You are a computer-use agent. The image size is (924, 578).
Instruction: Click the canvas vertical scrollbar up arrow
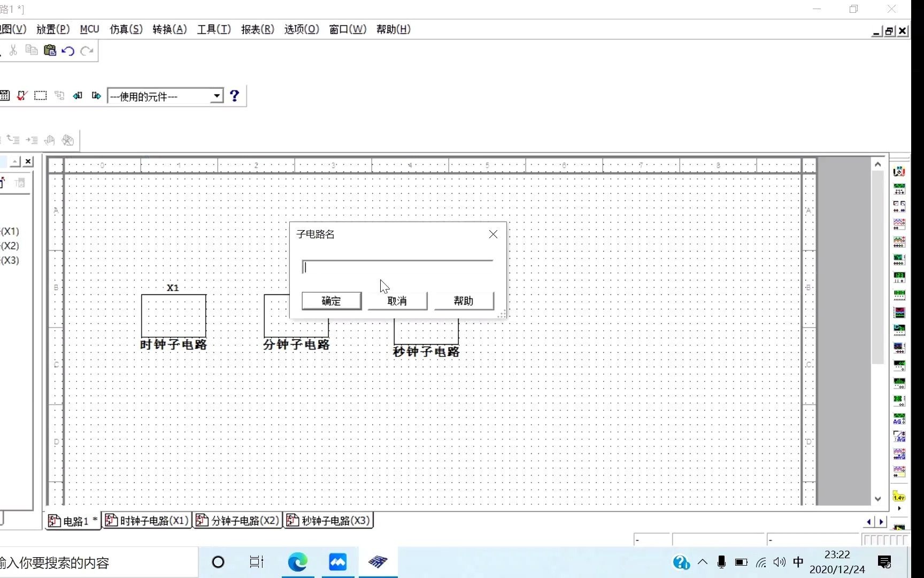click(x=877, y=164)
